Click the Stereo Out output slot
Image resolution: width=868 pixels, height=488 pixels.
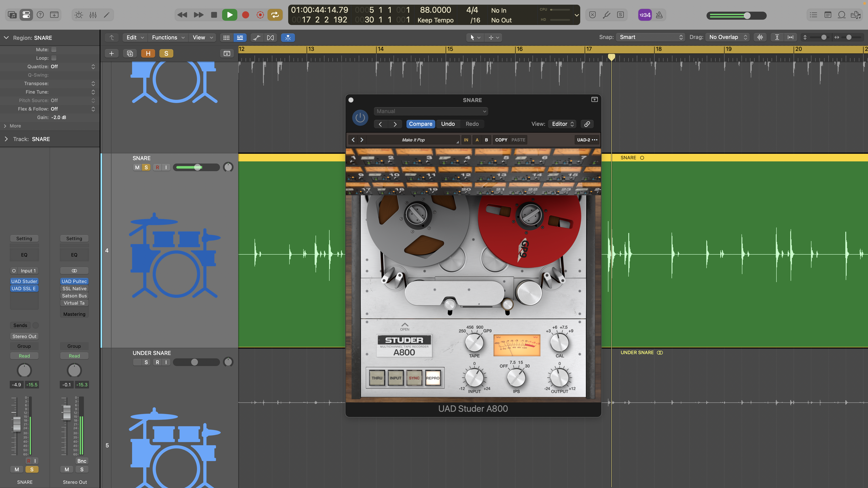point(24,336)
